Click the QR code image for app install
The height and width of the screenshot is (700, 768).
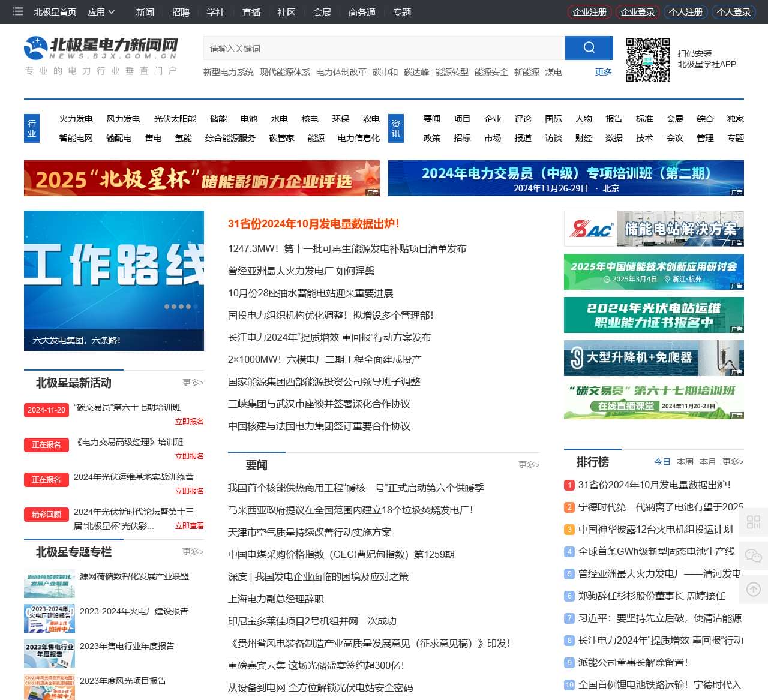[x=647, y=60]
